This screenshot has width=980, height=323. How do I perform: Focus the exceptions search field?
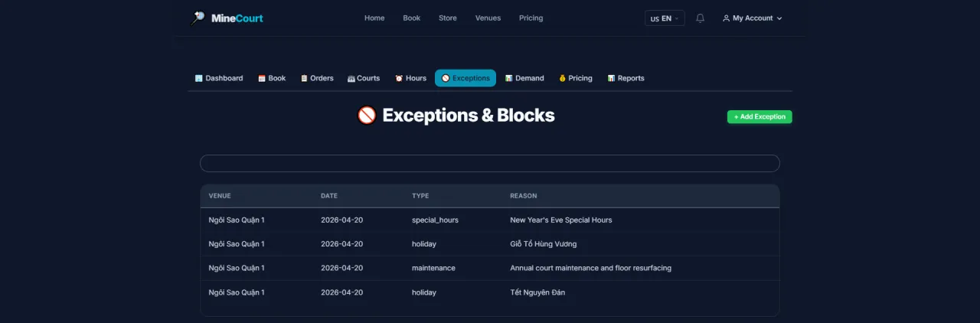[490, 163]
